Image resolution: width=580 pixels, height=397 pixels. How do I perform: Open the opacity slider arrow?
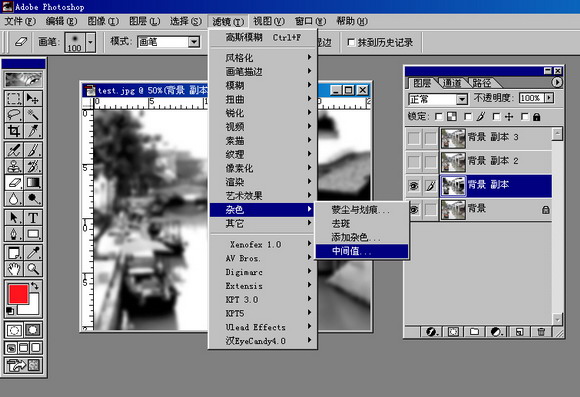(x=549, y=98)
